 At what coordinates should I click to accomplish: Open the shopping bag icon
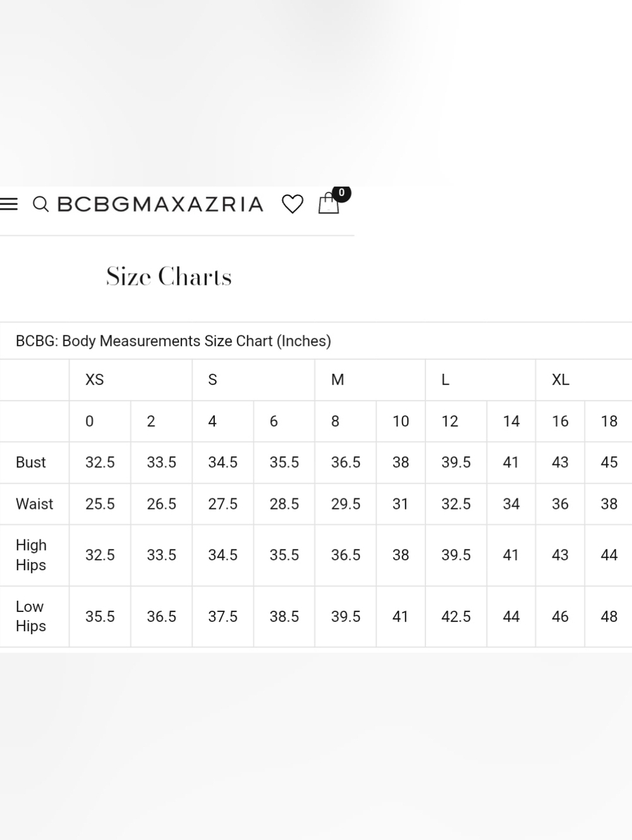(x=329, y=203)
